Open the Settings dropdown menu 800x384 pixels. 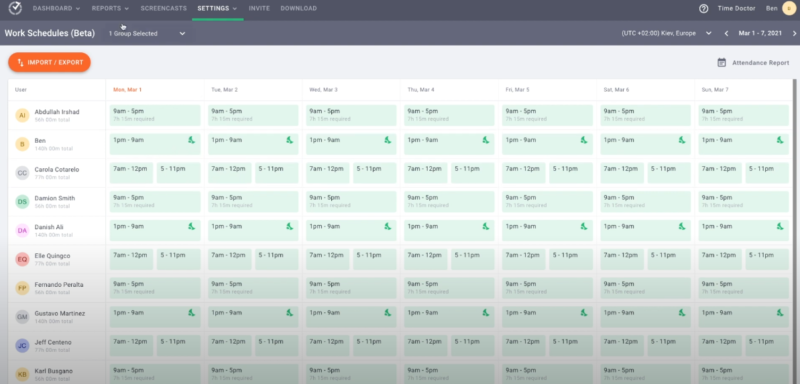pos(217,9)
